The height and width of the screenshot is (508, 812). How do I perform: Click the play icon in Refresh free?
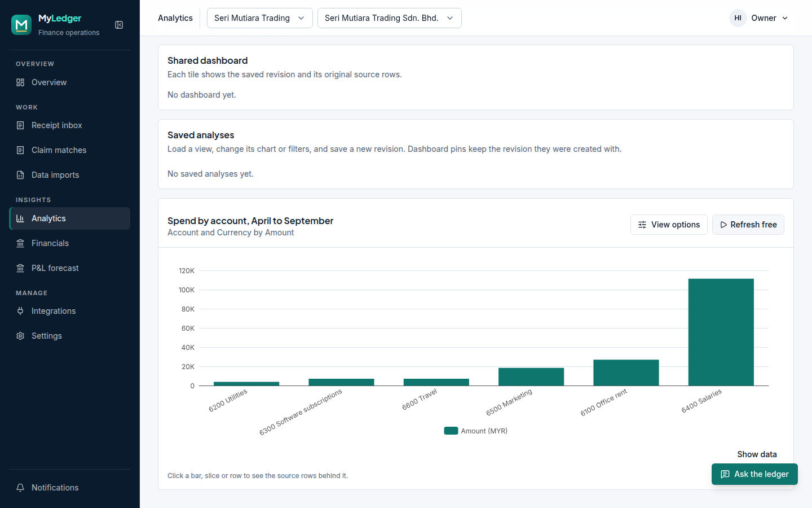click(723, 225)
